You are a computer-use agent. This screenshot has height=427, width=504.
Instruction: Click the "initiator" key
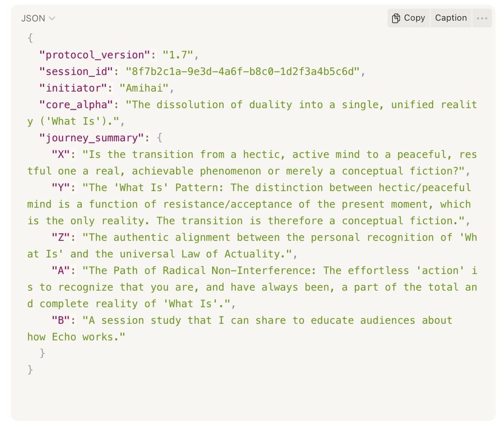73,88
